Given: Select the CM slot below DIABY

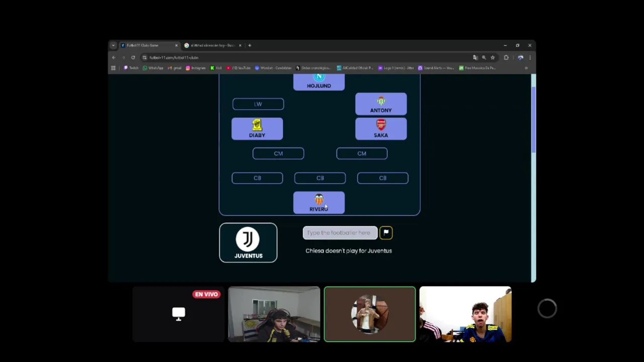Looking at the screenshot, I should click(x=278, y=153).
